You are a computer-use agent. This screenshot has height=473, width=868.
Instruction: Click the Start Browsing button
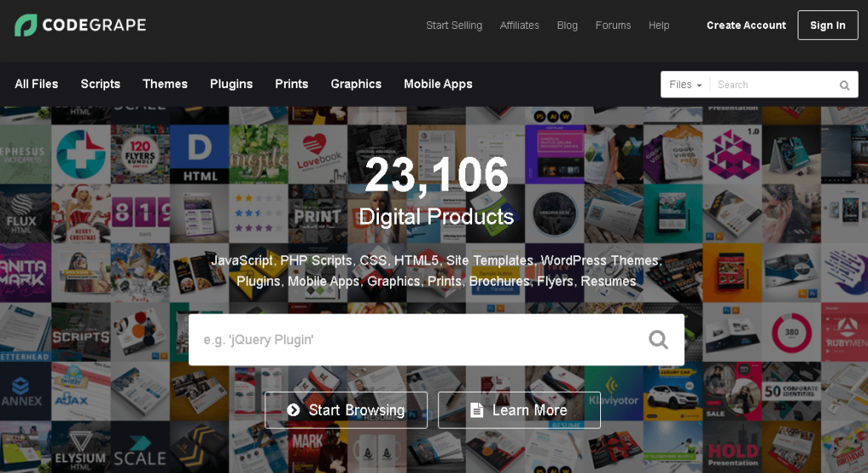(346, 410)
